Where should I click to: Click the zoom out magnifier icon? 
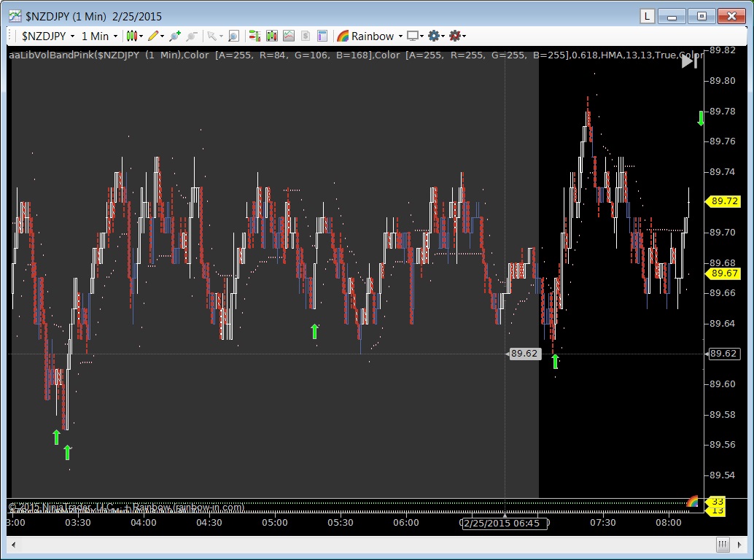[192, 36]
